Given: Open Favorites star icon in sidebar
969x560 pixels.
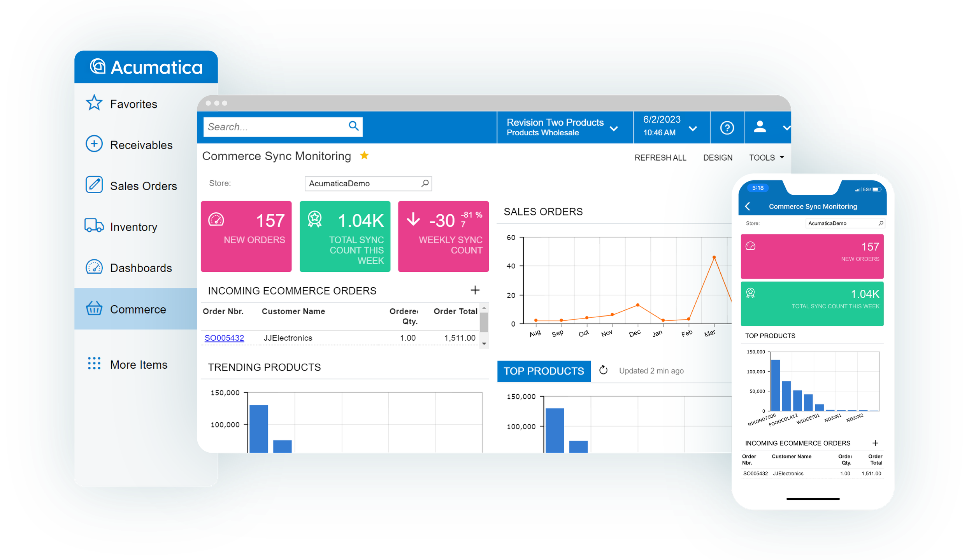Looking at the screenshot, I should point(94,103).
